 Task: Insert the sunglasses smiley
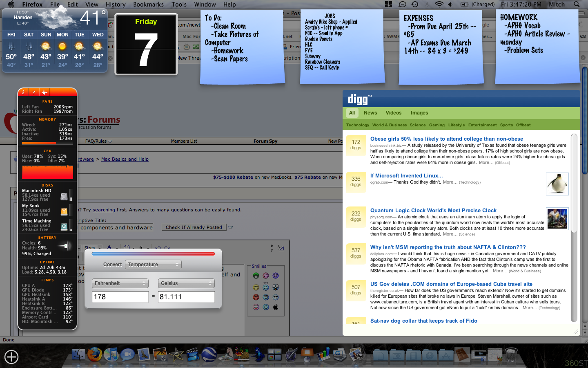point(276,297)
